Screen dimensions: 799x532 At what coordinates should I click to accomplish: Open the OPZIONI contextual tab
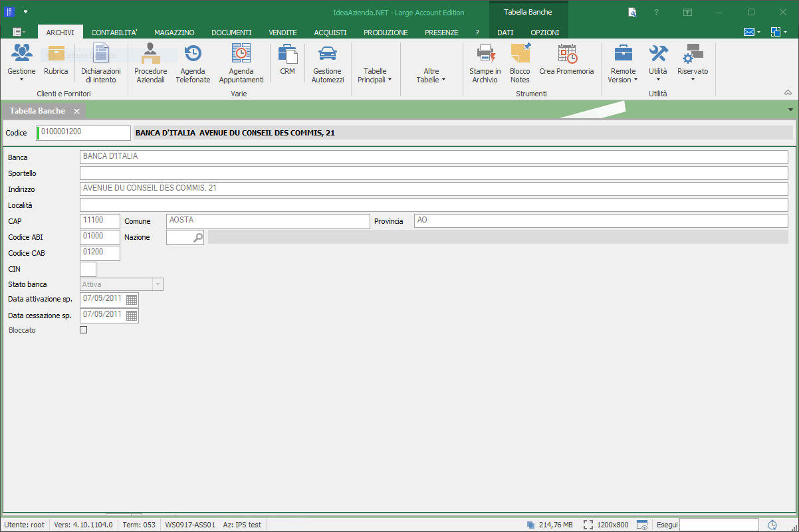[545, 32]
